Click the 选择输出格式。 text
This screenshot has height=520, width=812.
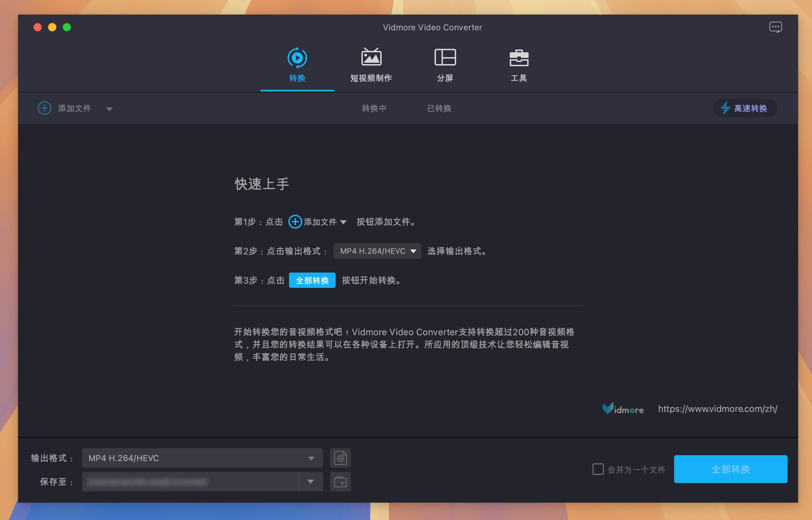pyautogui.click(x=457, y=251)
